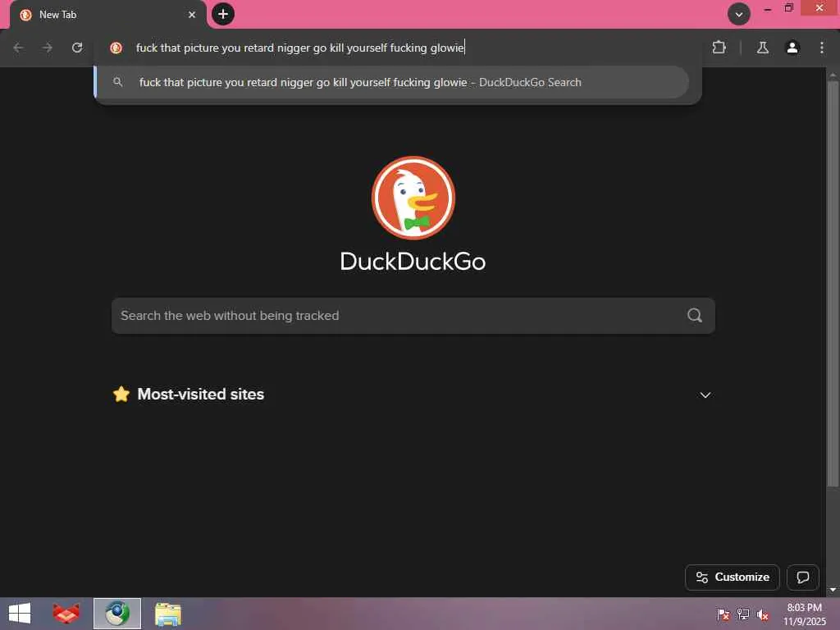840x630 pixels.
Task: Click the active browser icon in taskbar
Action: pyautogui.click(x=116, y=614)
